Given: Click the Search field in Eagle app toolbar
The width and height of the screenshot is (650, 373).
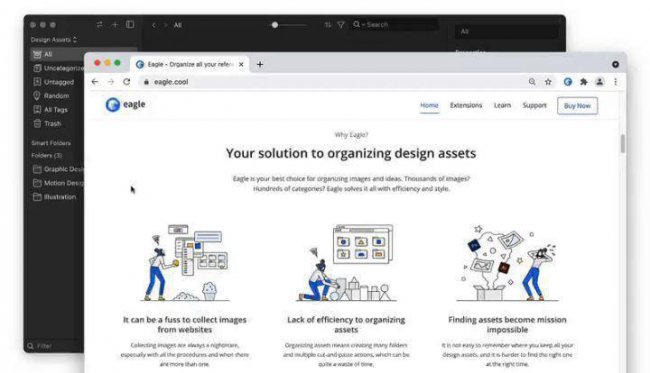Looking at the screenshot, I should (x=394, y=24).
